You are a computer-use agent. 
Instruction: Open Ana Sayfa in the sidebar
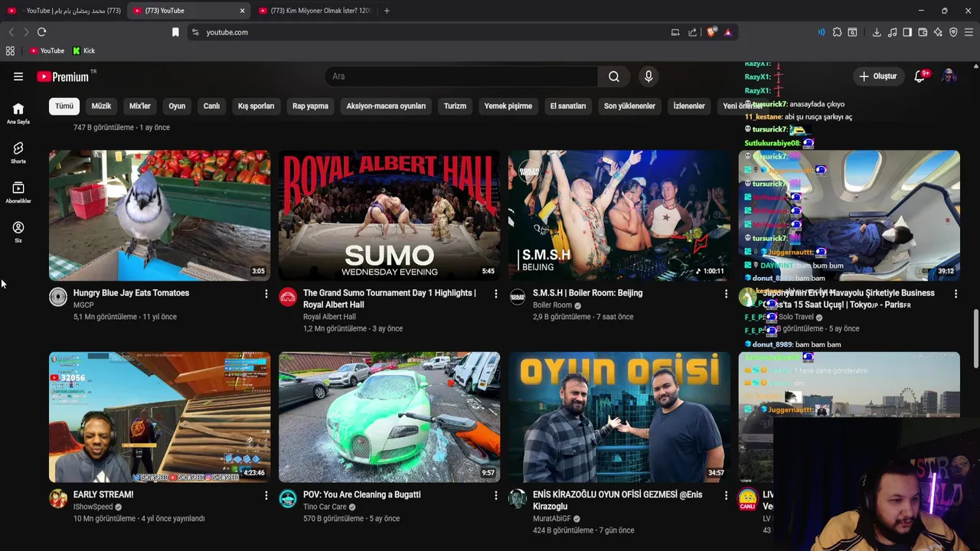click(18, 113)
